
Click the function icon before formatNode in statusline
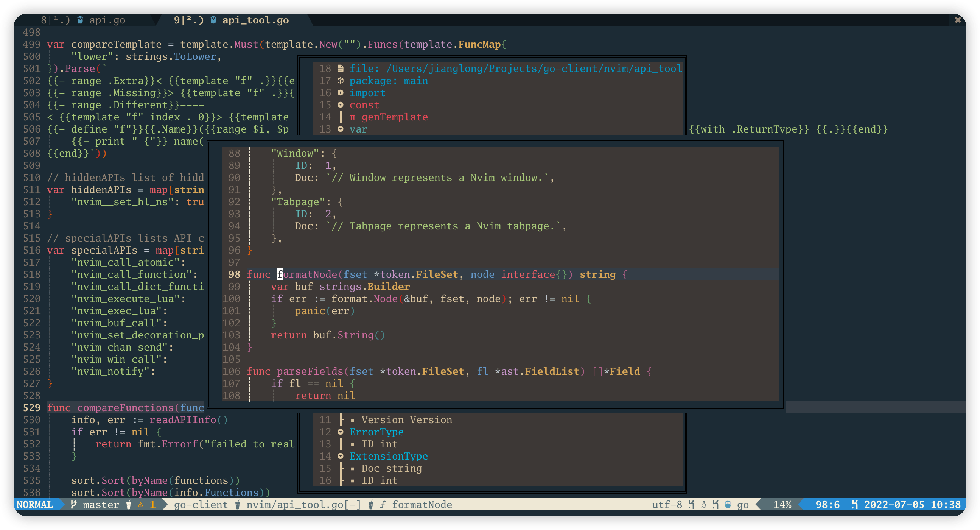(382, 505)
